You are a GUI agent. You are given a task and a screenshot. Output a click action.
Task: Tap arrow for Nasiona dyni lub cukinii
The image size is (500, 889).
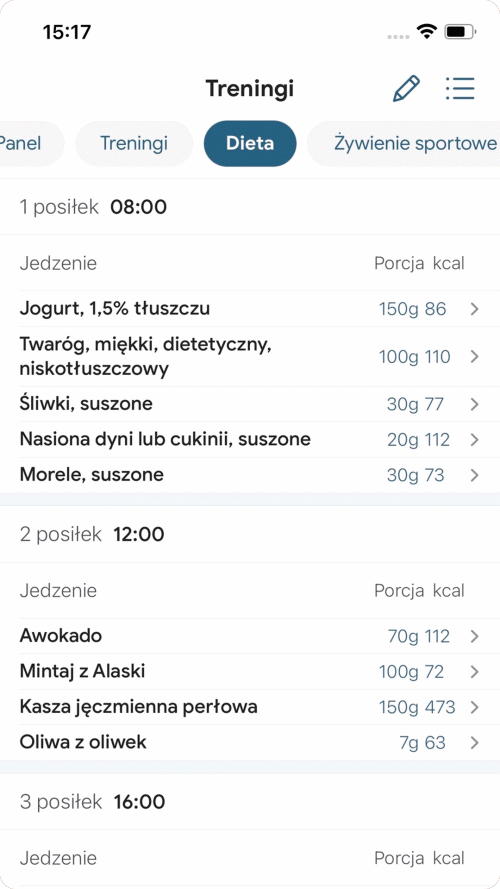click(x=475, y=439)
